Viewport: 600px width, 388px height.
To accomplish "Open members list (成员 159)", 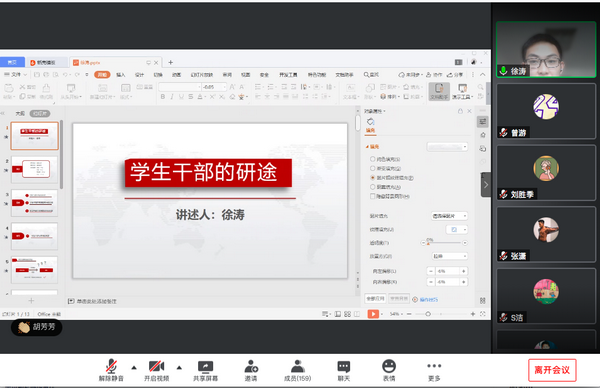I will click(x=297, y=370).
